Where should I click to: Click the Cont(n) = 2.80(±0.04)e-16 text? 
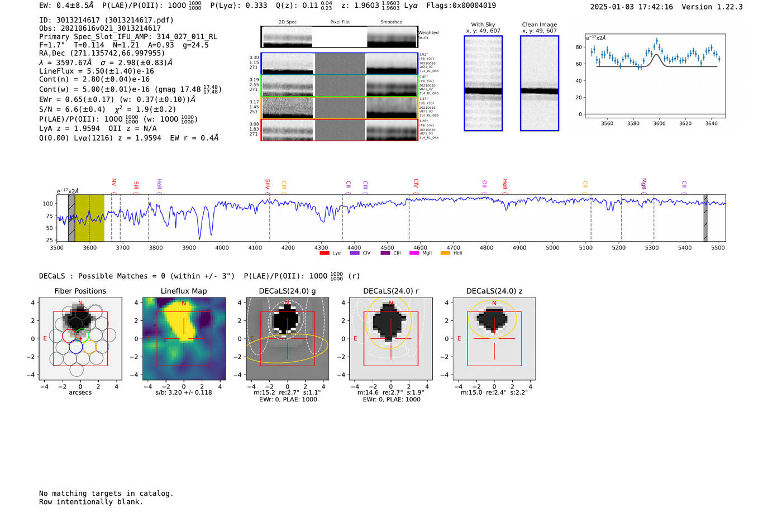coord(94,79)
